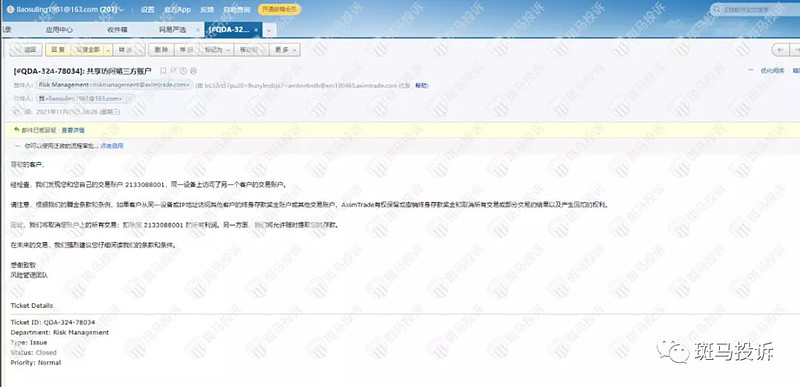The width and height of the screenshot is (800, 387).
Task: Close the [#QDA-32... mail tab
Action: pos(256,30)
